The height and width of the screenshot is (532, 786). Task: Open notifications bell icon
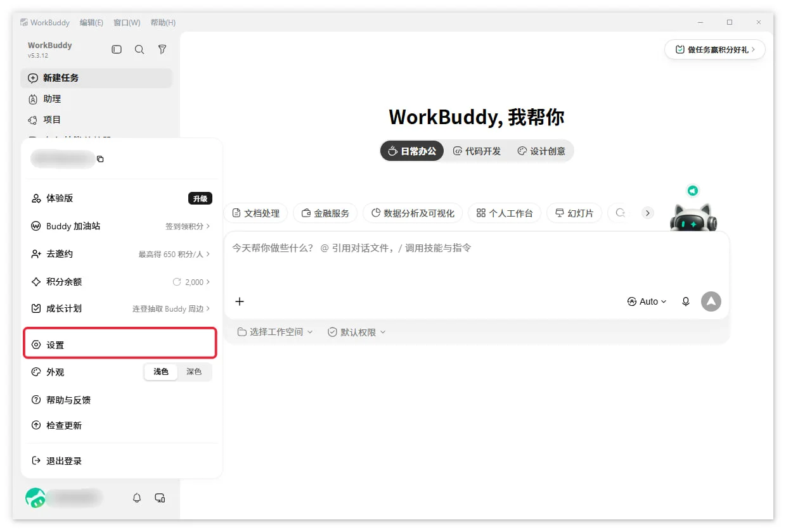(137, 498)
